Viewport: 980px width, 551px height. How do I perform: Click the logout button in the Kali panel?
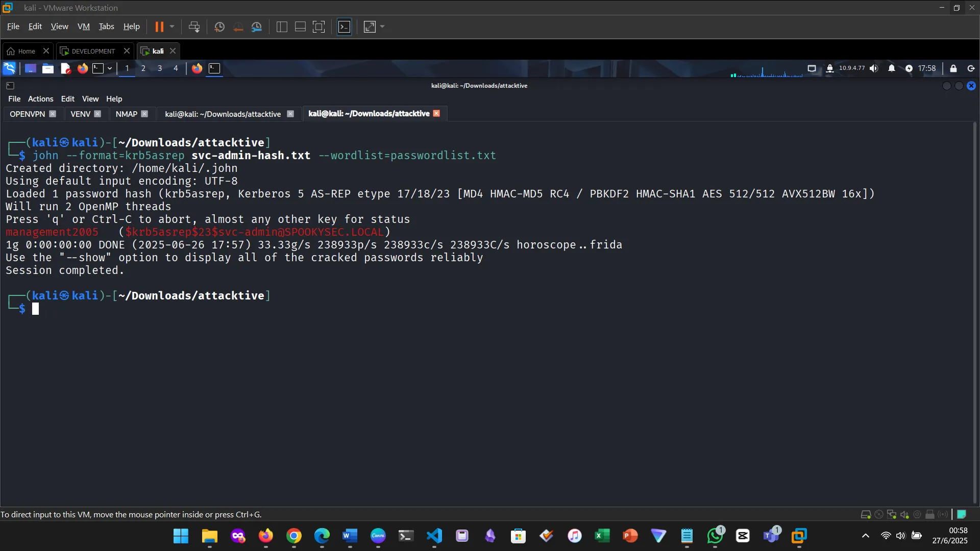[970, 68]
